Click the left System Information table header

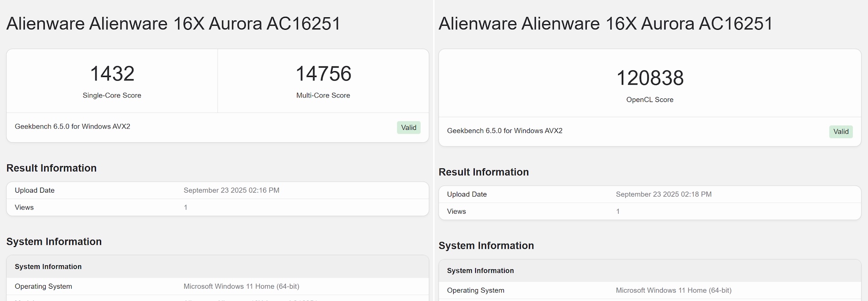[217, 267]
